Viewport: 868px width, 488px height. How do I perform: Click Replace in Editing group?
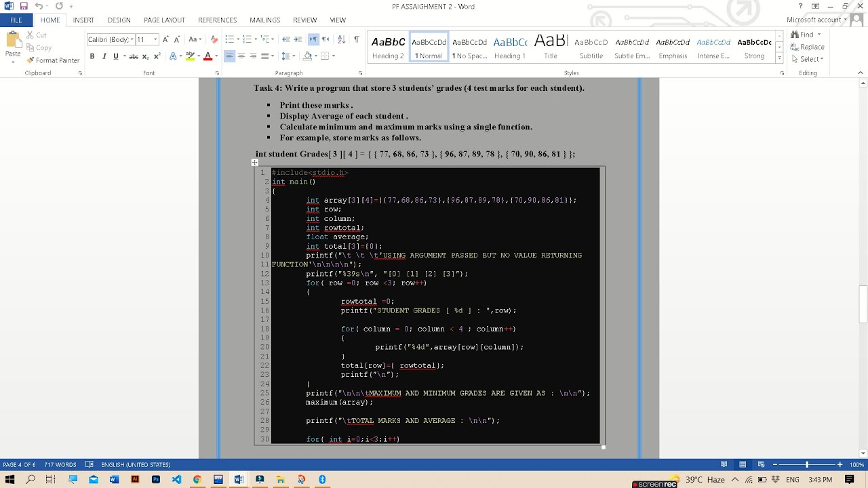808,47
